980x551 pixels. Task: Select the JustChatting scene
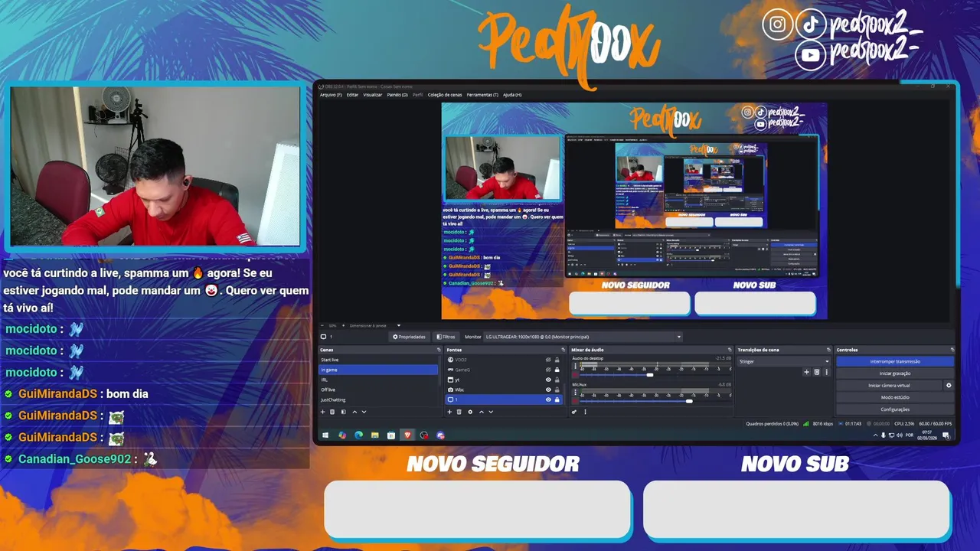pyautogui.click(x=378, y=399)
